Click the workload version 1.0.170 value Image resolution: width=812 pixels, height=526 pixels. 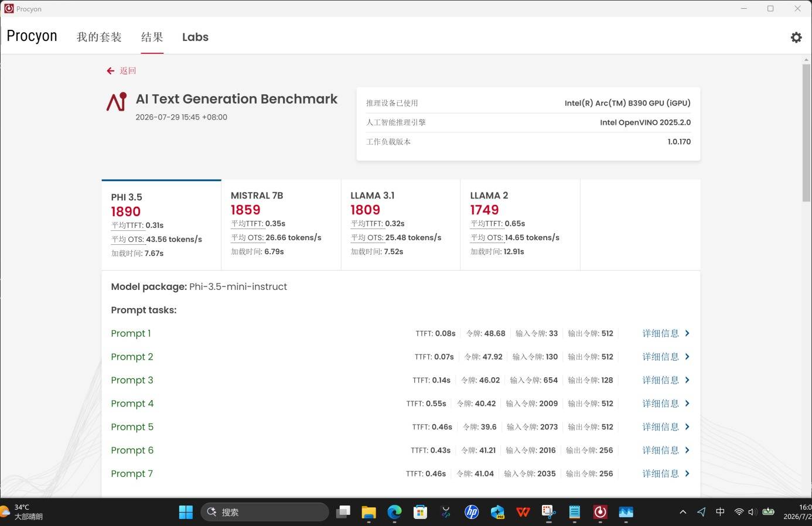[x=679, y=142]
